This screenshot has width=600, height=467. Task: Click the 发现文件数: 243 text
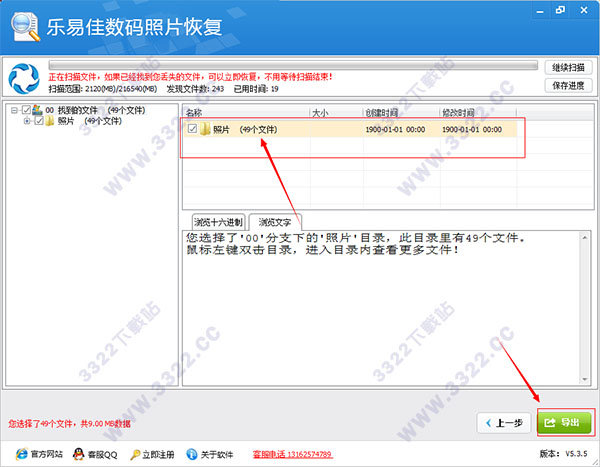[x=195, y=89]
